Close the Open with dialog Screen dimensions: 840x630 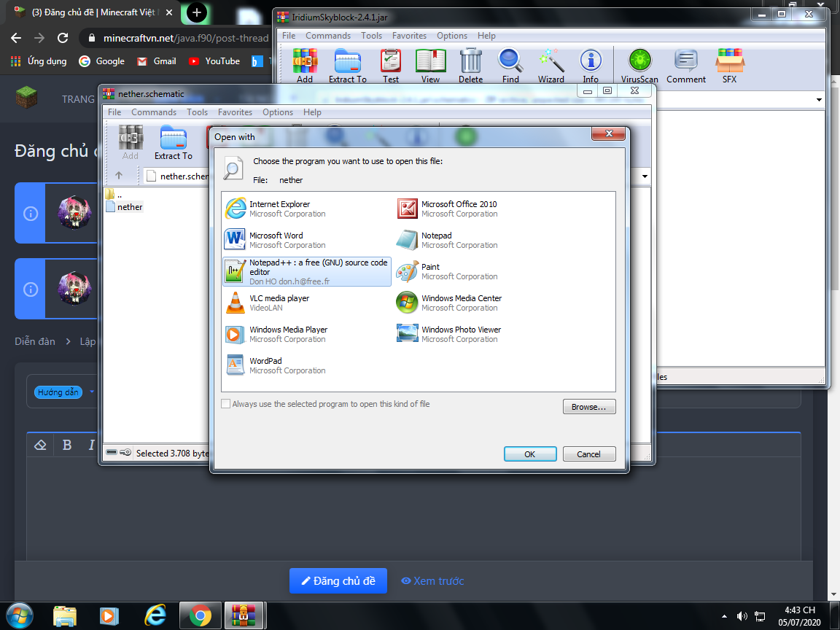pos(609,133)
